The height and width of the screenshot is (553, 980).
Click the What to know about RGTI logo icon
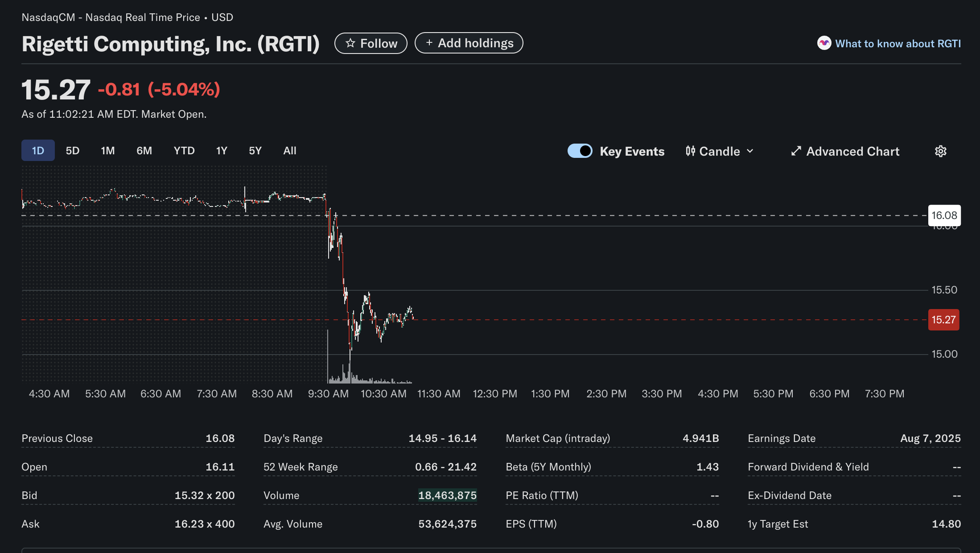pyautogui.click(x=824, y=43)
